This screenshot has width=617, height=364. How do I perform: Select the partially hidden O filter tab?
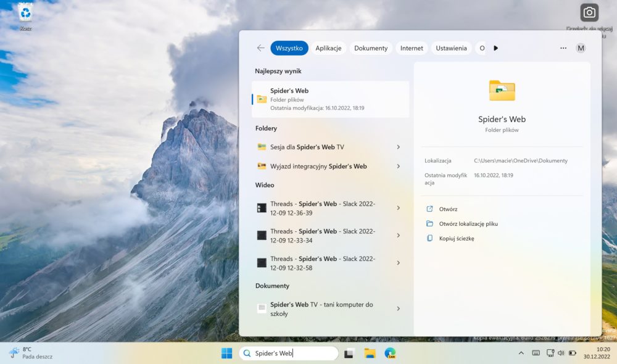(x=482, y=48)
